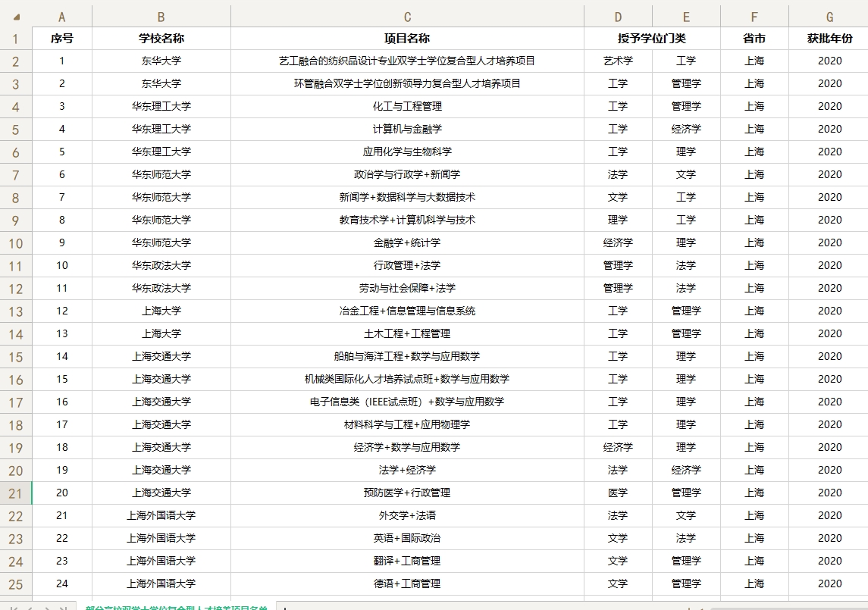Click the cell containing 预防医学+行政管理
868x610 pixels.
[407, 493]
